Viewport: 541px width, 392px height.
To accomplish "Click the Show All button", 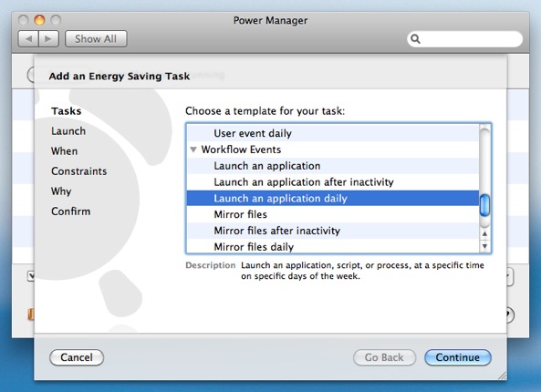I will pos(96,38).
